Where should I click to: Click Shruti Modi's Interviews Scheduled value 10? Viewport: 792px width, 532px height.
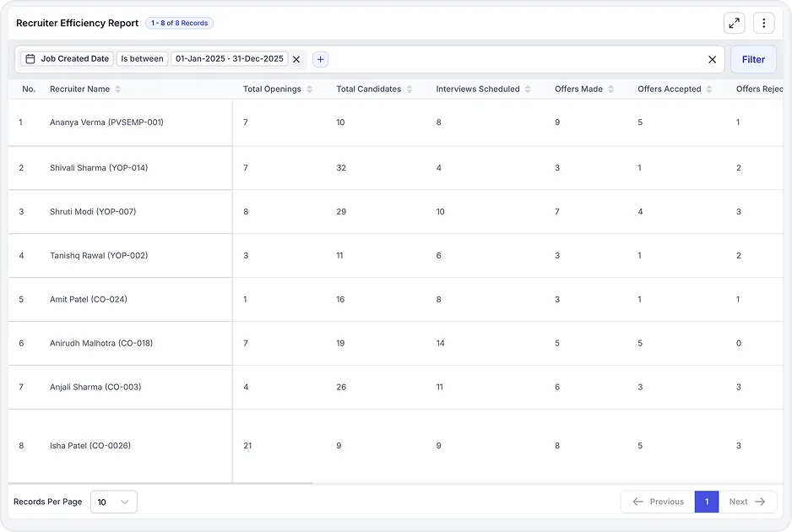(x=441, y=212)
